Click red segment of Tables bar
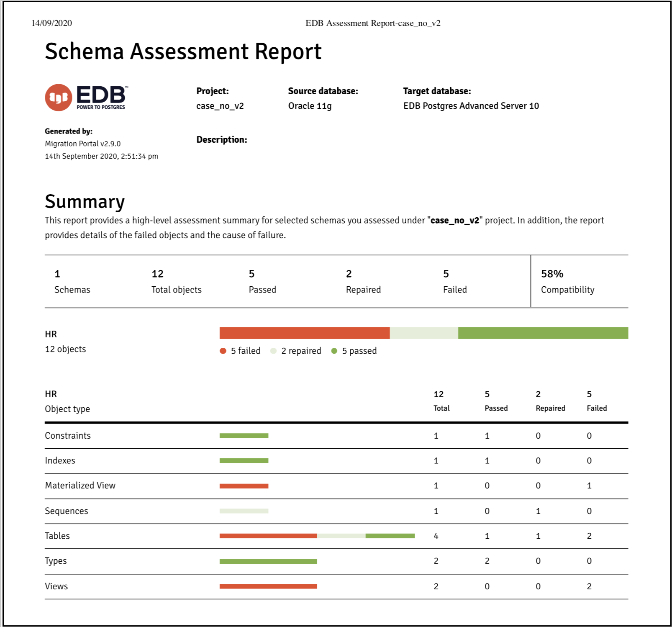The image size is (672, 627). [x=268, y=536]
